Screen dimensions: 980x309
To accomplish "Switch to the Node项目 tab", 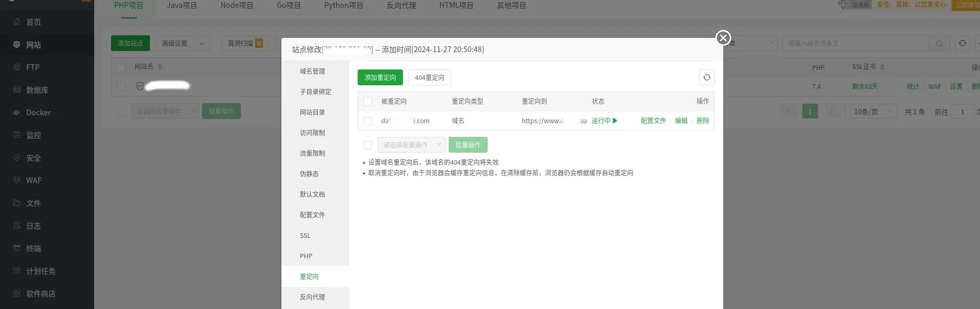I will pyautogui.click(x=237, y=5).
